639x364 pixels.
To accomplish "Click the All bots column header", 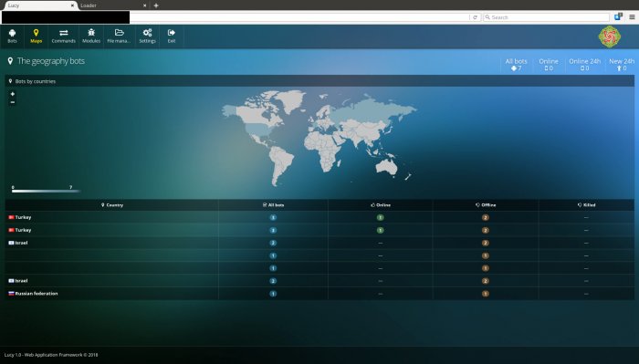I will (x=274, y=204).
